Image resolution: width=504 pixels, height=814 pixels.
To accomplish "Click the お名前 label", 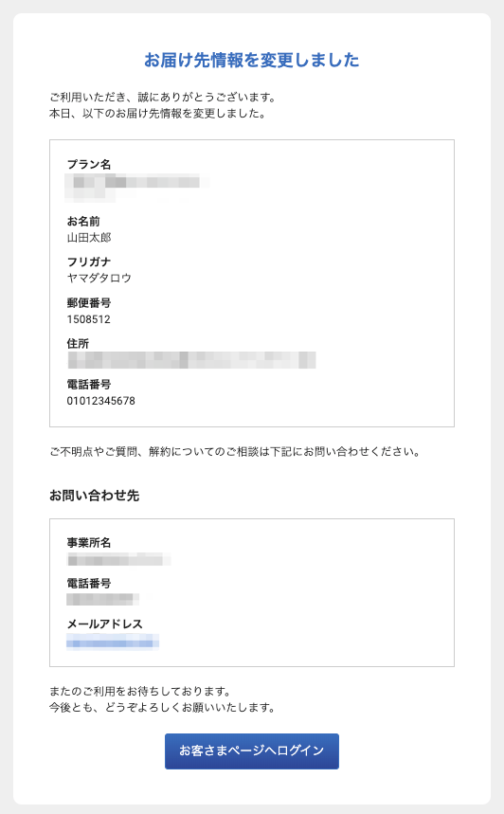I will coord(83,222).
